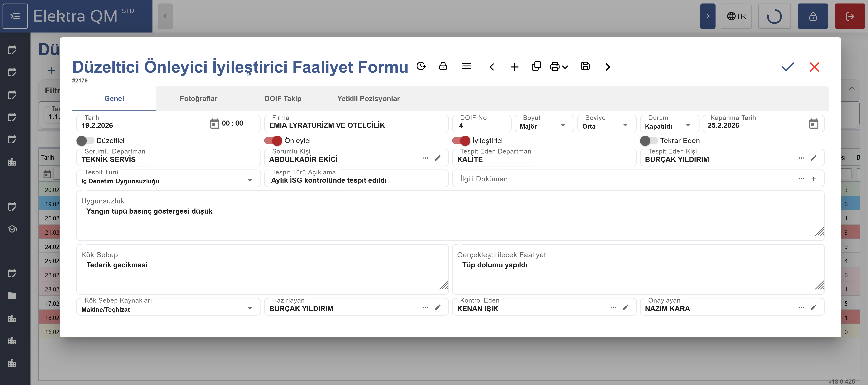Click the red logout button
868x385 pixels.
tap(849, 16)
